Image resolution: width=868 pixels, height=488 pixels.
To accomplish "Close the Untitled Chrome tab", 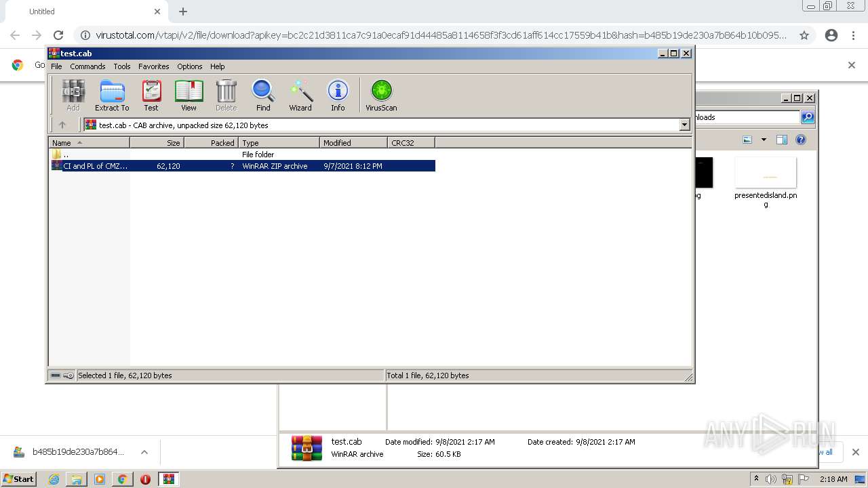I will coord(157,12).
